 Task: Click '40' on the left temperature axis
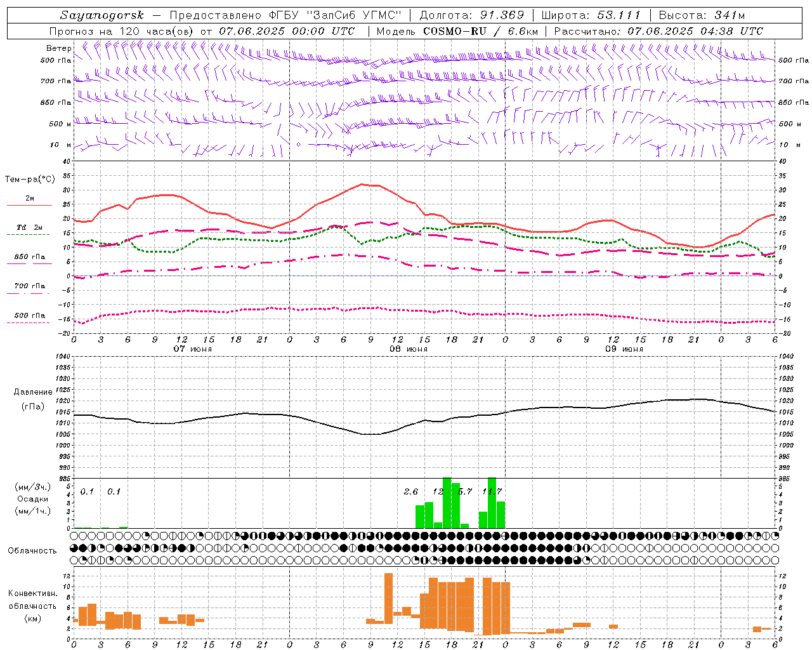point(67,161)
